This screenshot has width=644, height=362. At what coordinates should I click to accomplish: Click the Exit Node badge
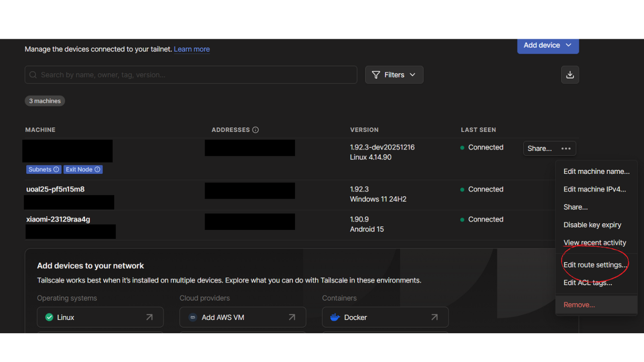pos(83,169)
